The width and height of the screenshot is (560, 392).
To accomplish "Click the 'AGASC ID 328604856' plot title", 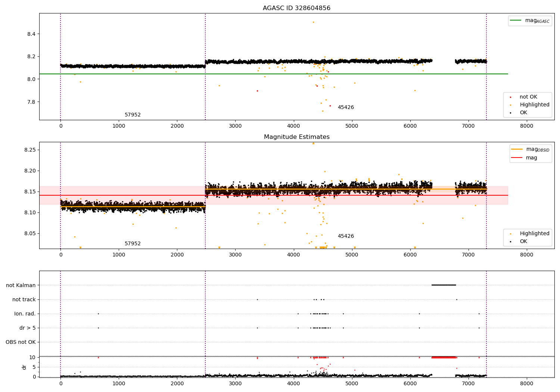I will [x=296, y=8].
